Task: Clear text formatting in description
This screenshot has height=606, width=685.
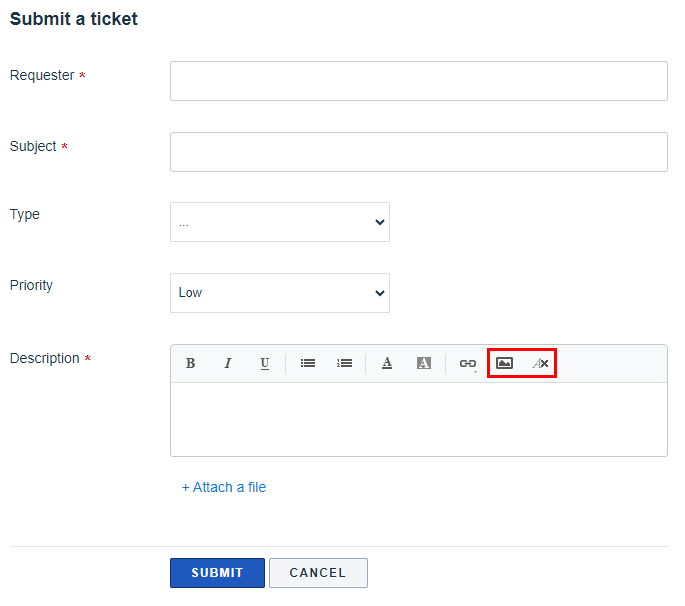Action: [540, 363]
